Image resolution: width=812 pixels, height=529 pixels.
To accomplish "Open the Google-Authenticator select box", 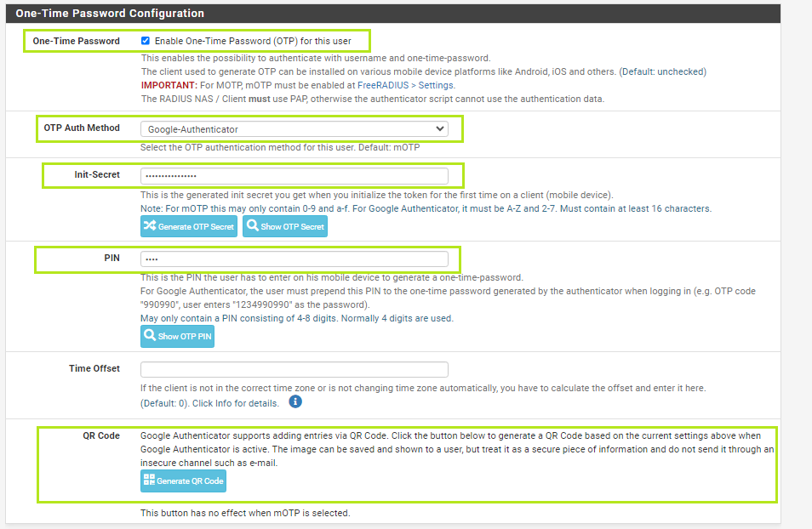I will click(294, 128).
